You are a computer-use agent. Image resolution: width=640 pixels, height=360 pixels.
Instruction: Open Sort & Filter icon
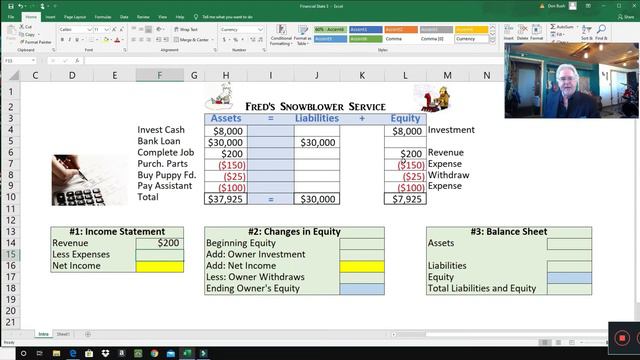[x=587, y=29]
